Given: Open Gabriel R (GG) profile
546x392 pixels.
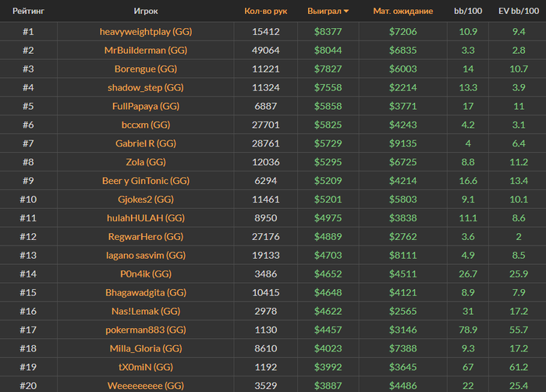Looking at the screenshot, I should click(x=145, y=143).
